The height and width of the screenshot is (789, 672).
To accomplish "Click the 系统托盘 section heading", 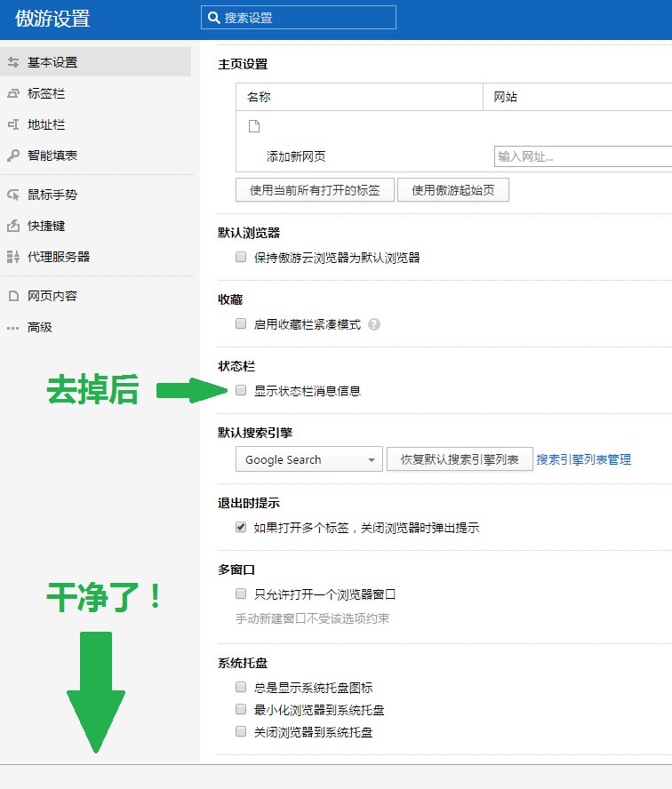I will (x=243, y=663).
